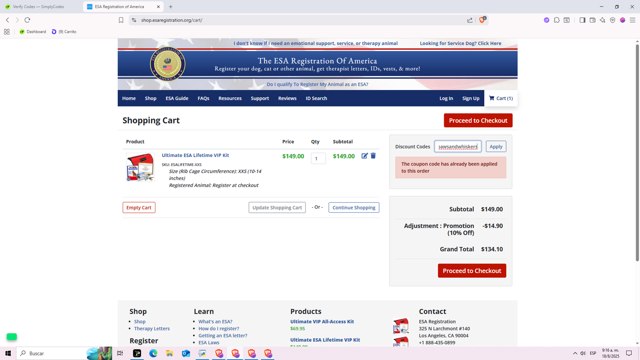This screenshot has width=640, height=360.
Task: Open the browser wallet icon
Action: click(x=592, y=20)
